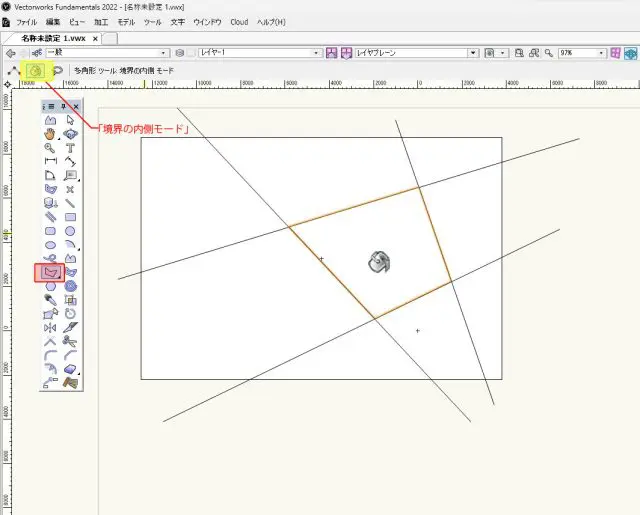Select the Eyedropper tool
Screen dimensions: 640x515
(x=50, y=299)
